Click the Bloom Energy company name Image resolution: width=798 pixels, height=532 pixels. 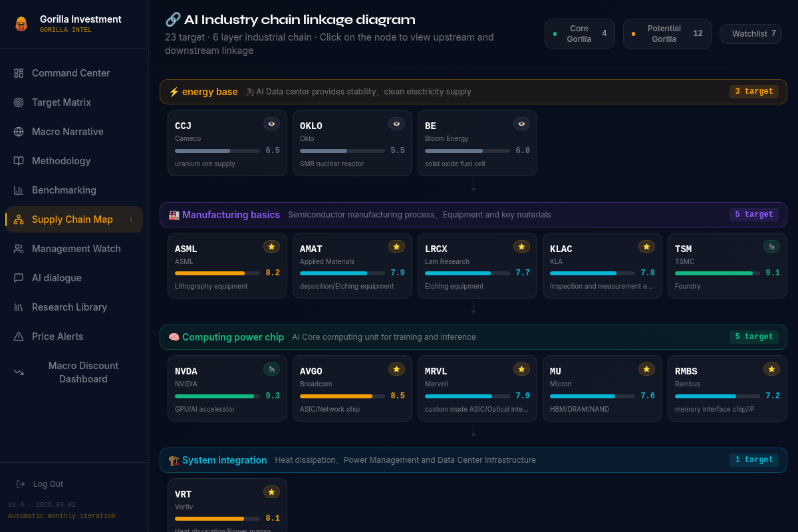(x=447, y=139)
